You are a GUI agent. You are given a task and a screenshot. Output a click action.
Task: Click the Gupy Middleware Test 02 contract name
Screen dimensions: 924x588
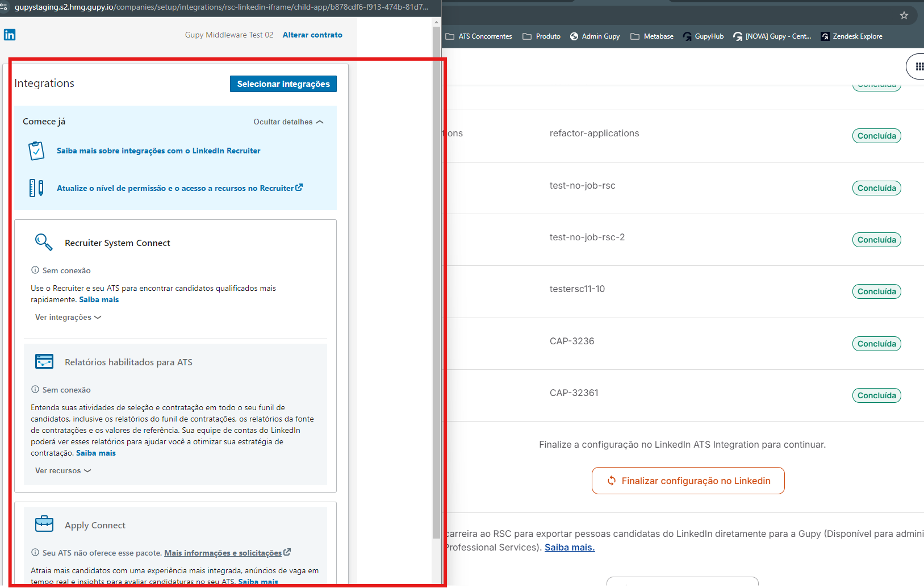[x=229, y=35]
